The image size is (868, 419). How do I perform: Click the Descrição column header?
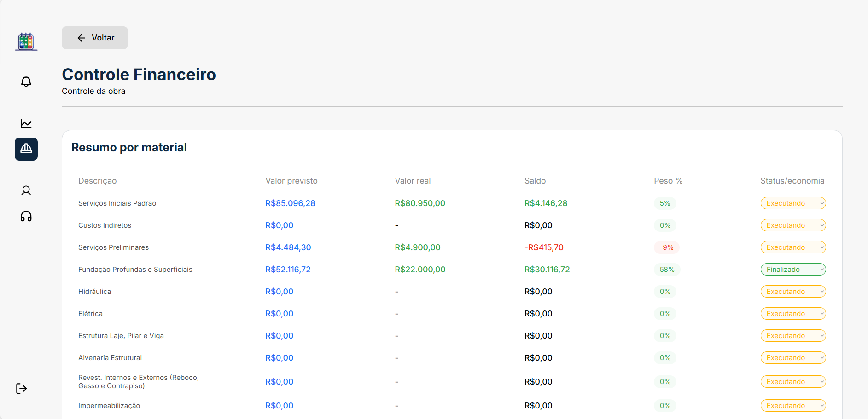pos(98,181)
